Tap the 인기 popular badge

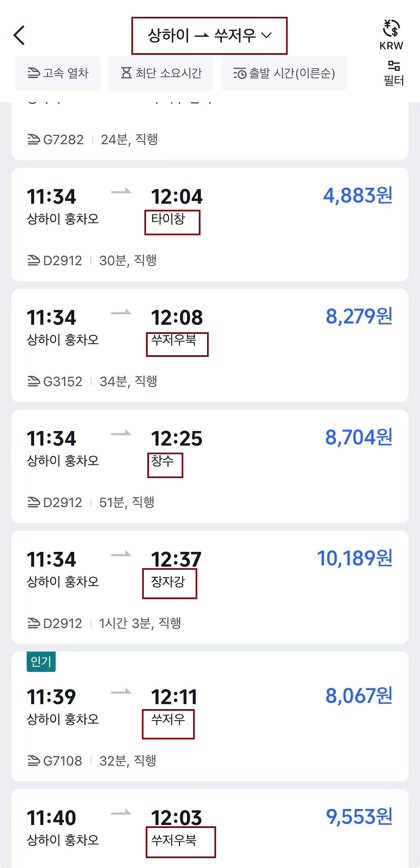(x=41, y=662)
